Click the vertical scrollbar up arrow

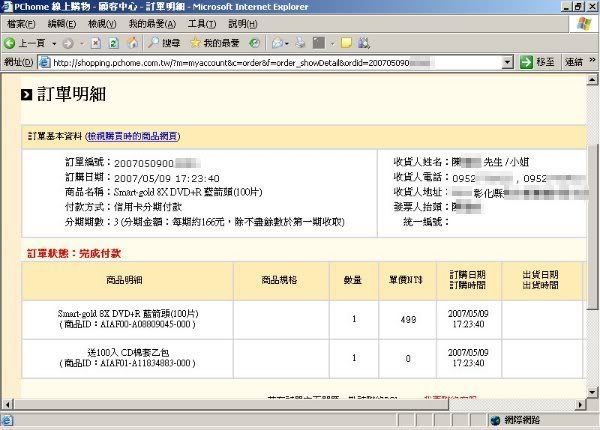(x=592, y=80)
